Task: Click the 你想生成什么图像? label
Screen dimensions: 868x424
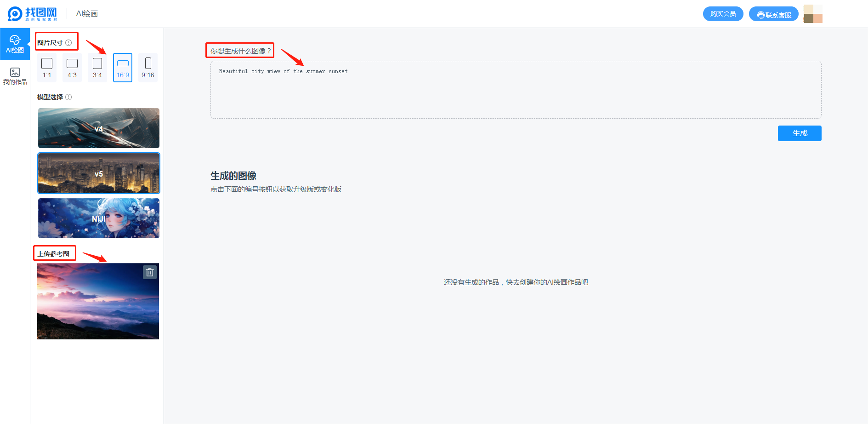Action: (241, 51)
